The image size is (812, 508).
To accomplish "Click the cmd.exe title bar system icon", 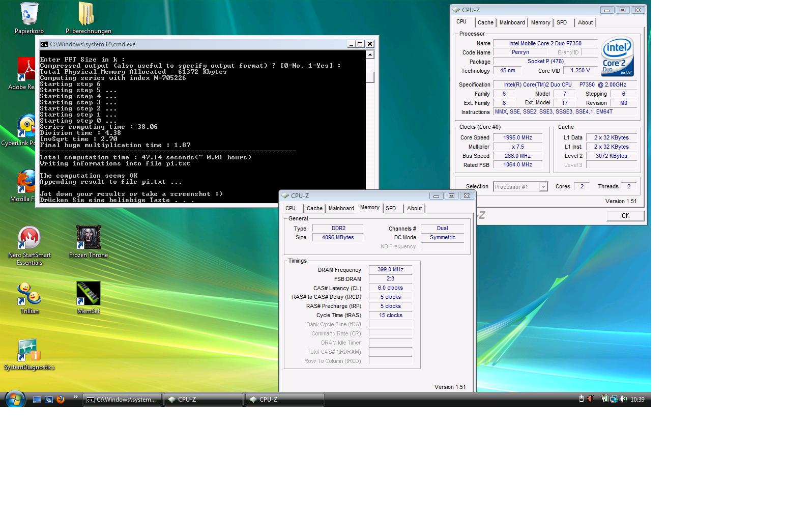I will tap(44, 44).
